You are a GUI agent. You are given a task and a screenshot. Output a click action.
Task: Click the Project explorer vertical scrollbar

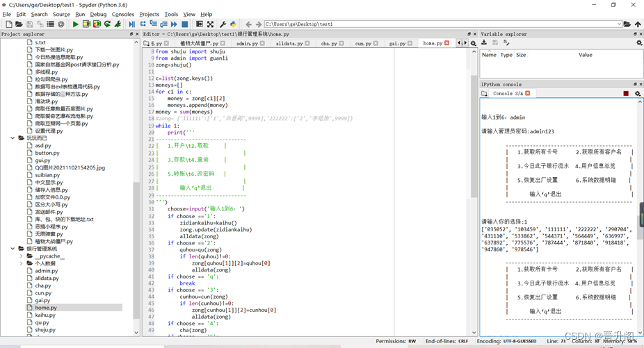coord(136,250)
